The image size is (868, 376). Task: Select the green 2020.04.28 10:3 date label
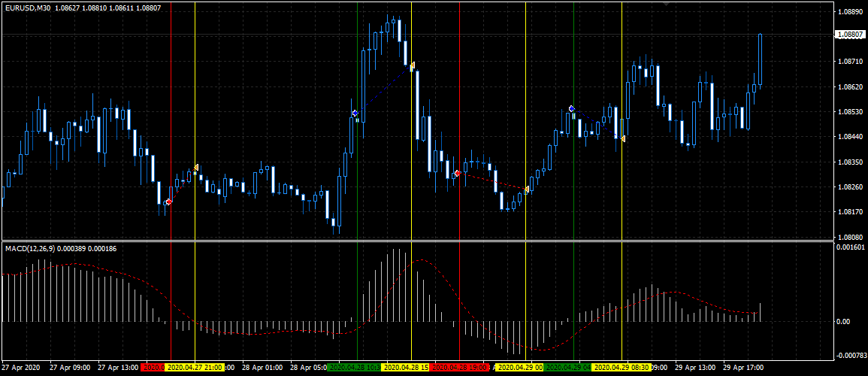point(354,367)
